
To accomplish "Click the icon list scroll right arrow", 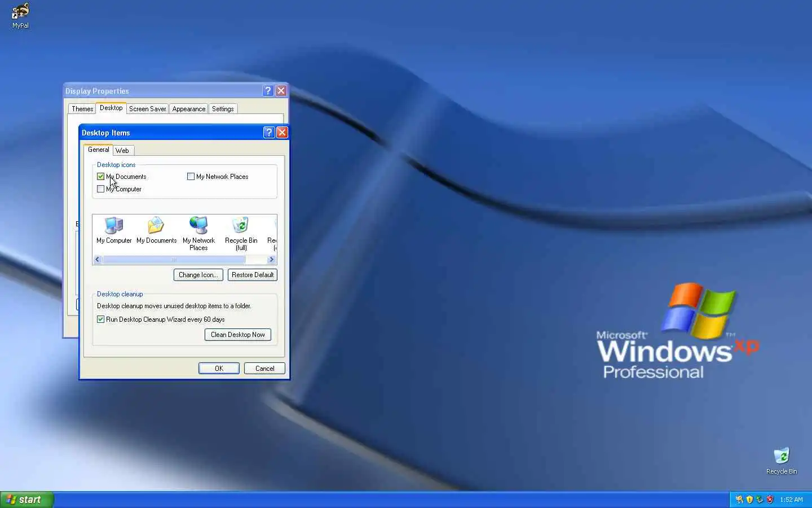I will pyautogui.click(x=272, y=260).
